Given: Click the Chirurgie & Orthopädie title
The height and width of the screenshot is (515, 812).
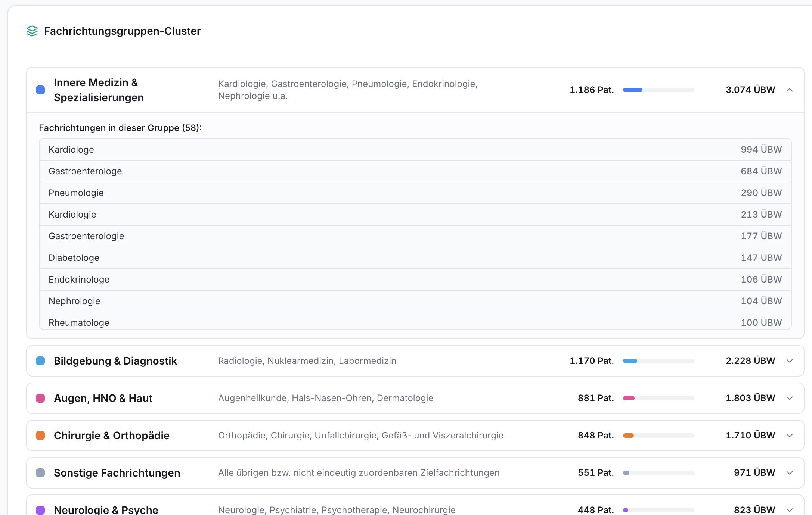Looking at the screenshot, I should (x=112, y=436).
